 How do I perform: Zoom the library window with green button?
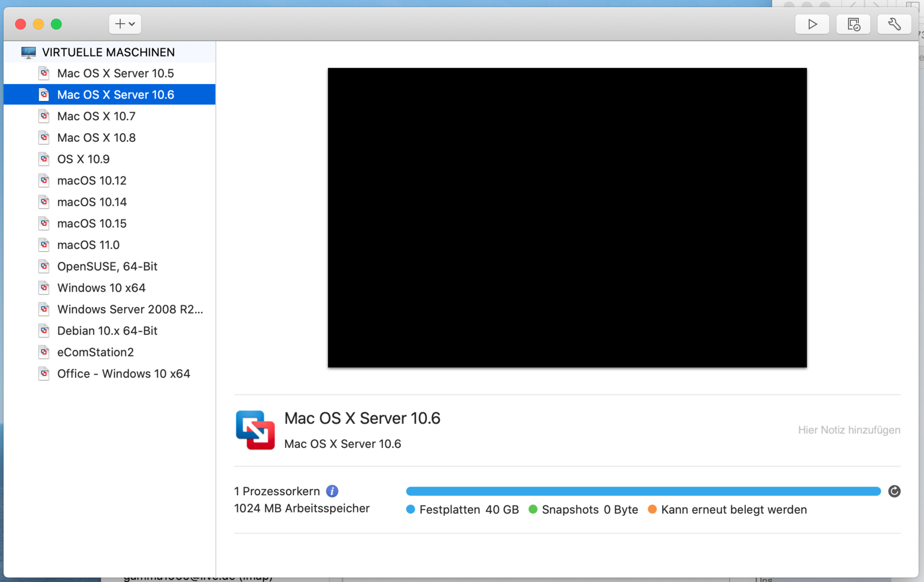point(56,24)
